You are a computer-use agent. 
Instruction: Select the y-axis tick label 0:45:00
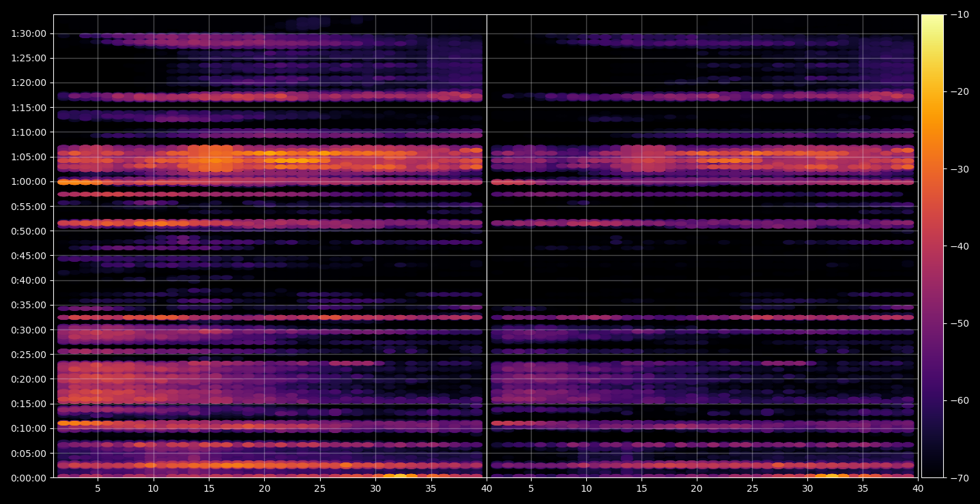click(28, 256)
